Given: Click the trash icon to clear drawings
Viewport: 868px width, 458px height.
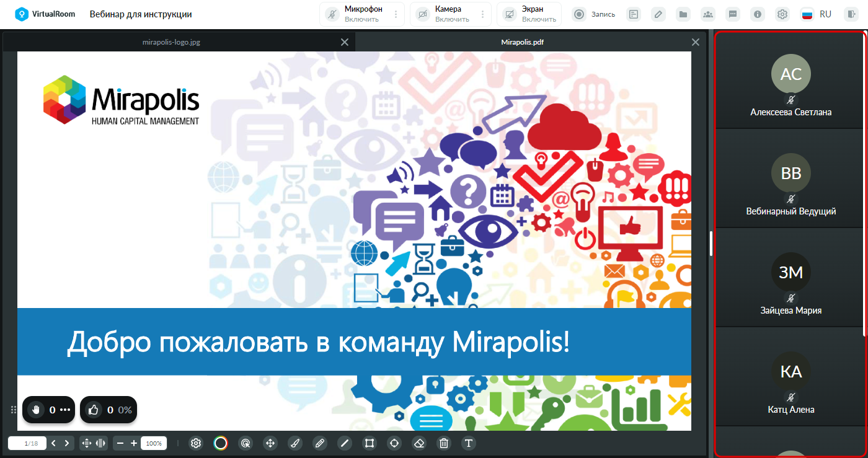Looking at the screenshot, I should coord(444,443).
